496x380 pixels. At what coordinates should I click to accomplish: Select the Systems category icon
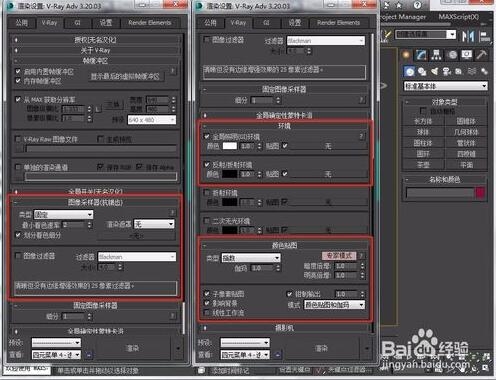click(x=484, y=71)
